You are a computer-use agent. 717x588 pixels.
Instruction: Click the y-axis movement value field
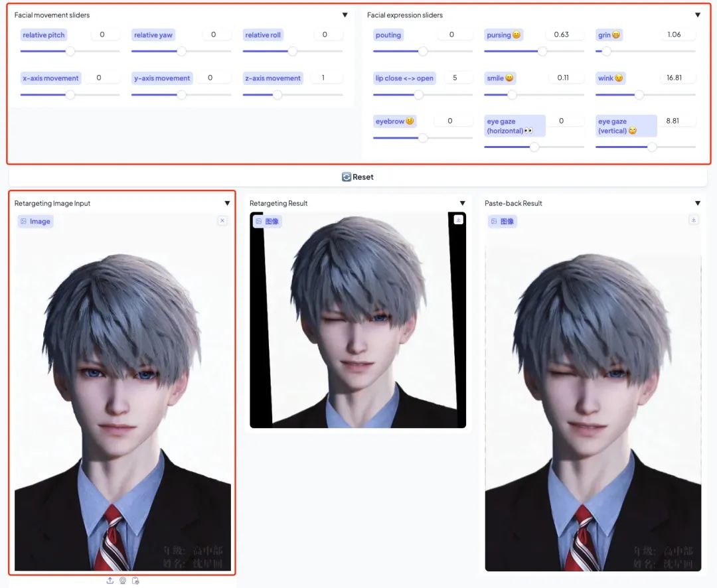pos(213,78)
